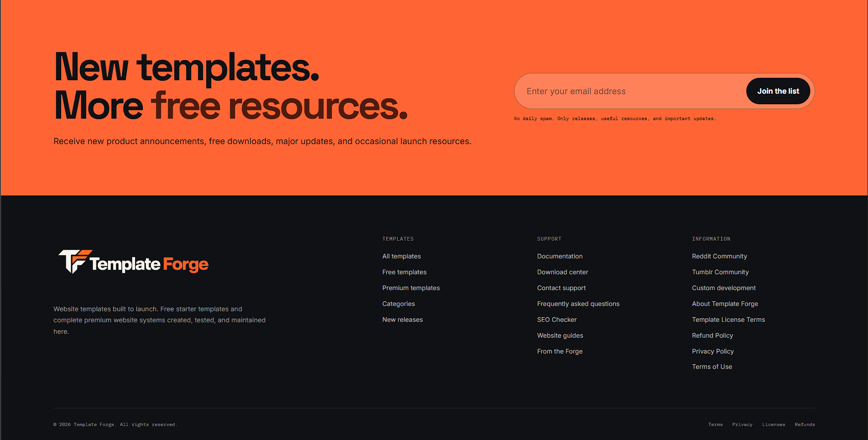Click the INFORMATION column heading
The image size is (868, 440).
pyautogui.click(x=711, y=239)
